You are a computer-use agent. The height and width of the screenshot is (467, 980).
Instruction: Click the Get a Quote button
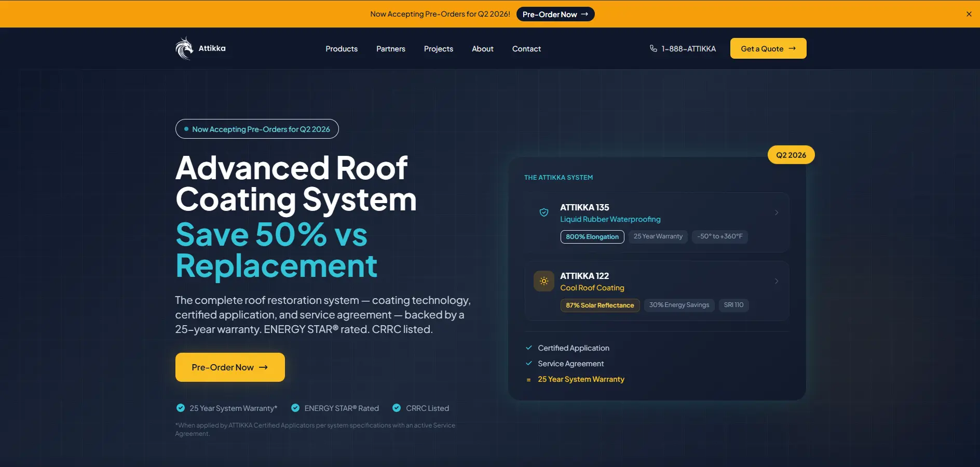[x=768, y=48]
